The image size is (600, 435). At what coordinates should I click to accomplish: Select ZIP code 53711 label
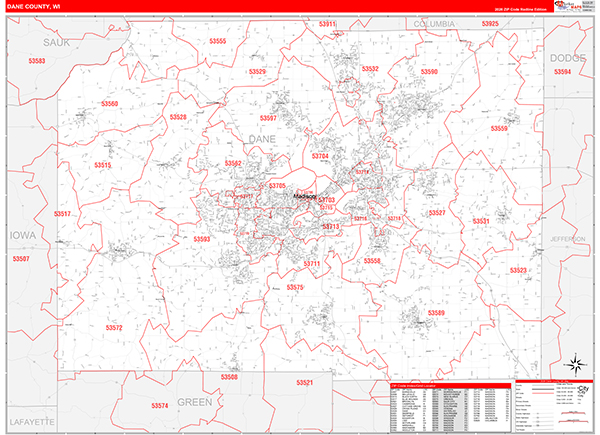311,264
